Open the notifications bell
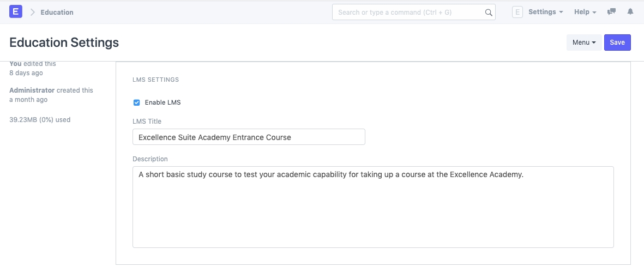Image resolution: width=644 pixels, height=279 pixels. point(630,12)
